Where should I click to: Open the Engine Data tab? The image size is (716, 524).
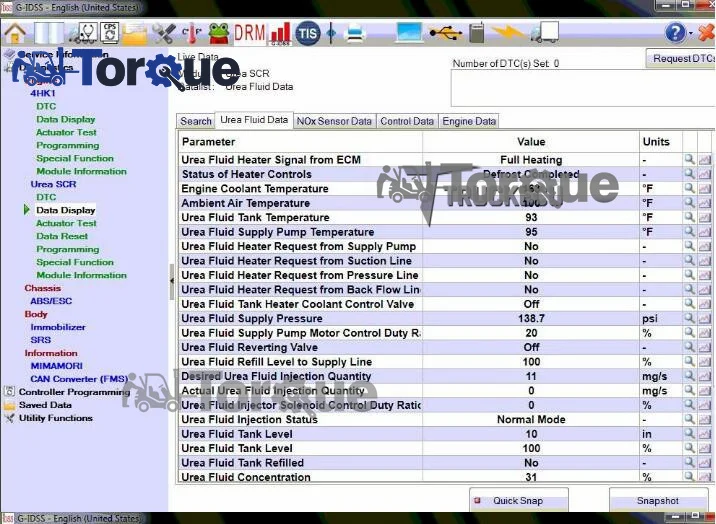coord(469,121)
